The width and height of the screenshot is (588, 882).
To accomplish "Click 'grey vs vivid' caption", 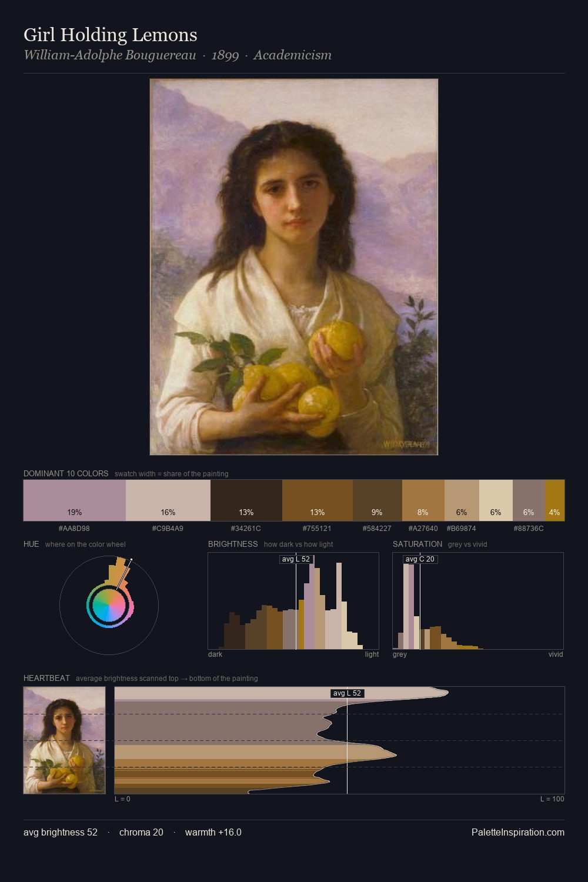I will [467, 544].
